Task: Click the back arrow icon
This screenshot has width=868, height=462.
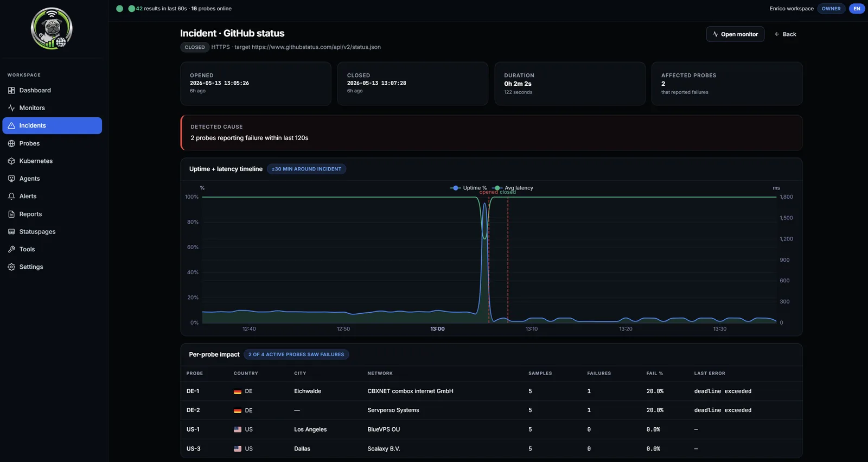Action: tap(777, 34)
